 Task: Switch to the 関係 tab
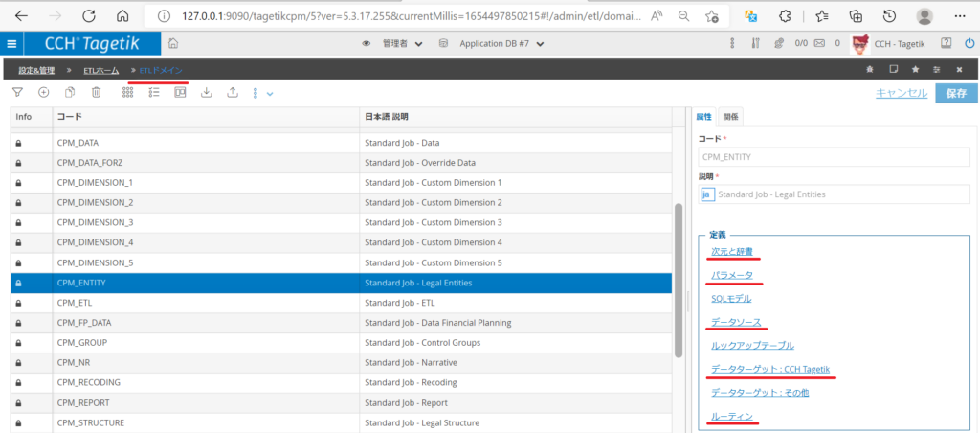[730, 117]
